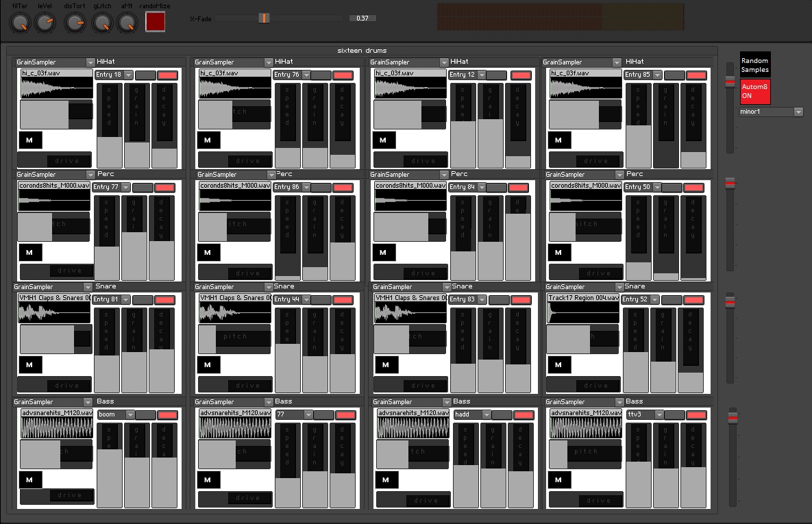The height and width of the screenshot is (524, 812).
Task: Open the minor1 scale dropdown
Action: click(771, 112)
